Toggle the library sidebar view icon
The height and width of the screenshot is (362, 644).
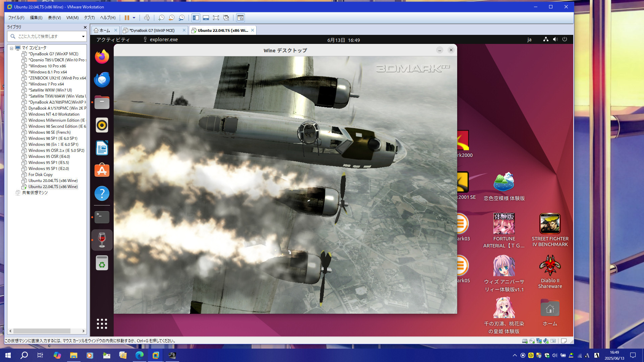point(196,18)
